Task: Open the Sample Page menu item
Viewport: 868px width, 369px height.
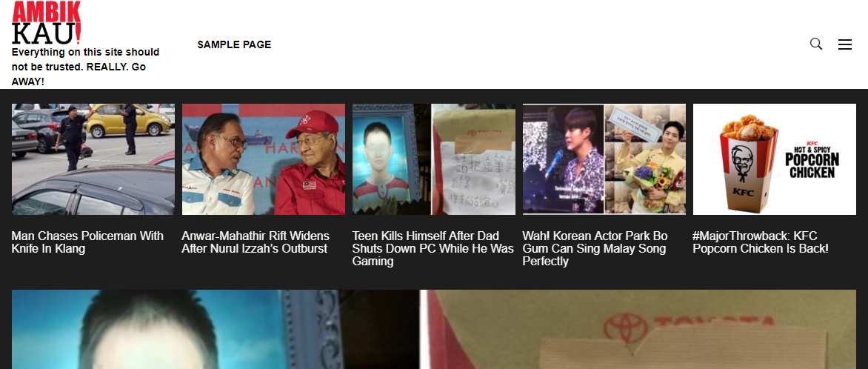Action: [234, 44]
